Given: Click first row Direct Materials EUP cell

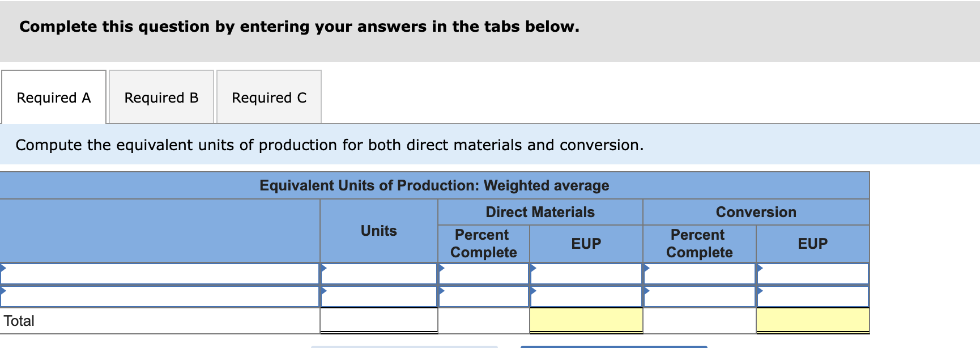Looking at the screenshot, I should (x=586, y=274).
